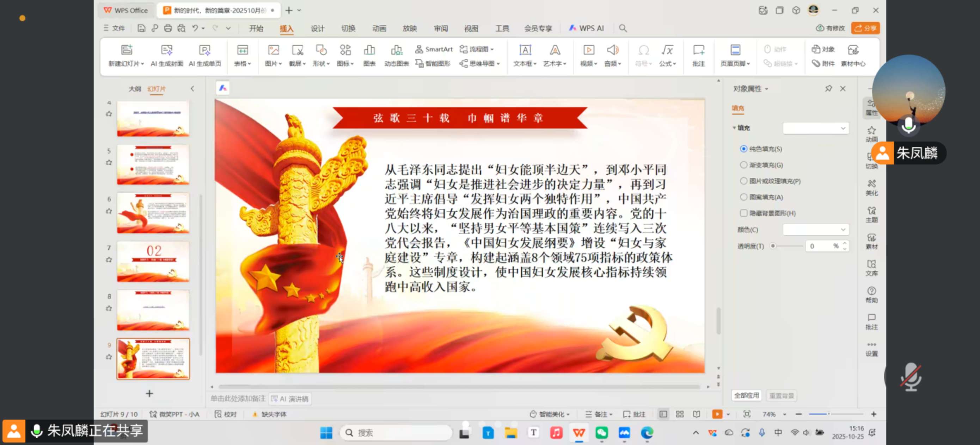Expand the 填充 type combo box
980x445 pixels.
(815, 128)
